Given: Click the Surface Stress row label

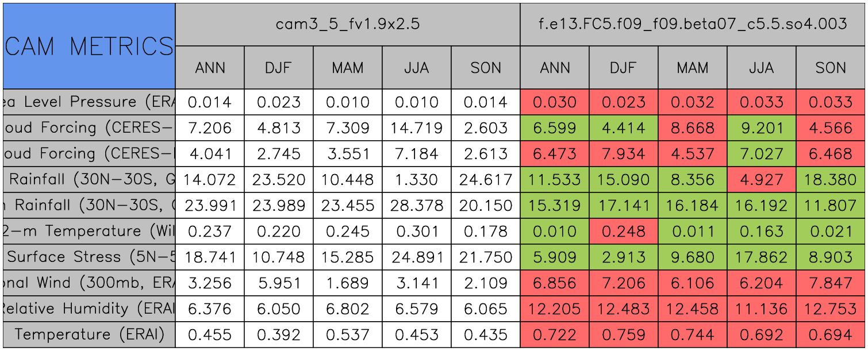Looking at the screenshot, I should pos(89,257).
